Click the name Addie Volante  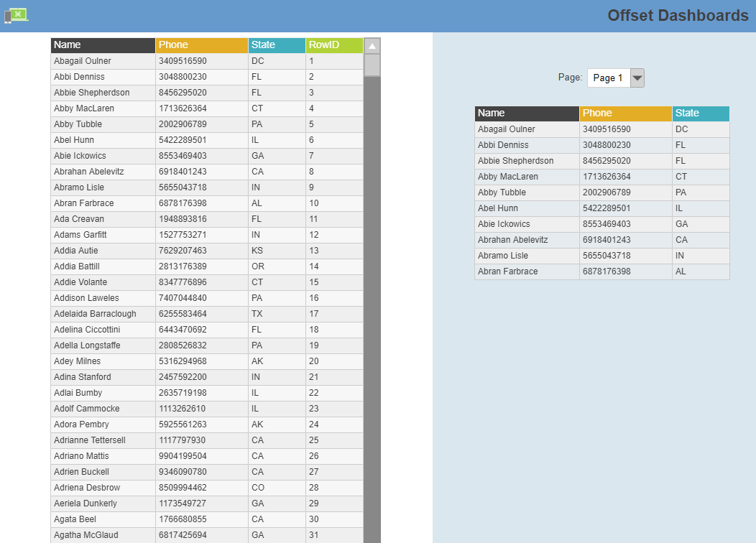(x=80, y=282)
